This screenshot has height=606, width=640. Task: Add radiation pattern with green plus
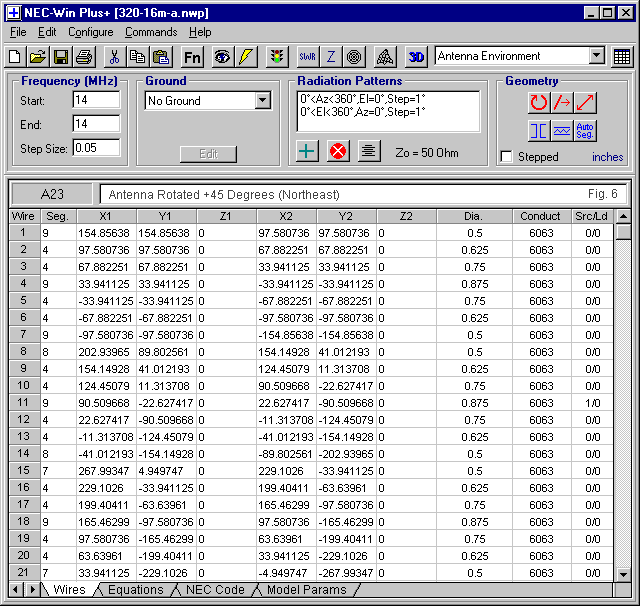(308, 151)
